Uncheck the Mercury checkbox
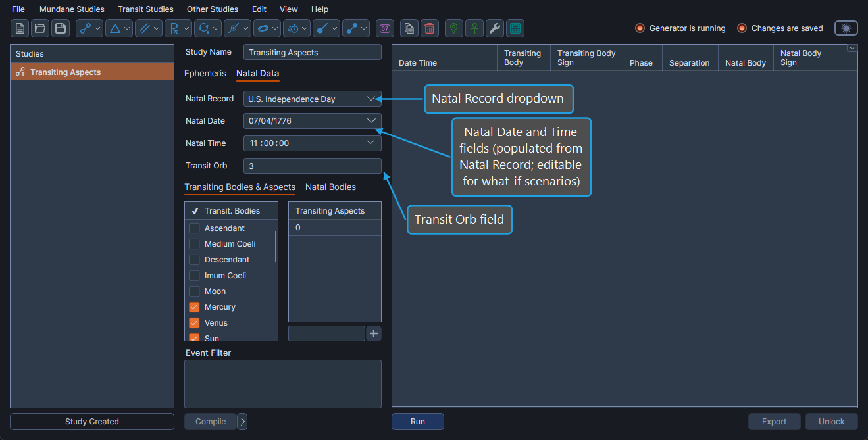 tap(194, 307)
